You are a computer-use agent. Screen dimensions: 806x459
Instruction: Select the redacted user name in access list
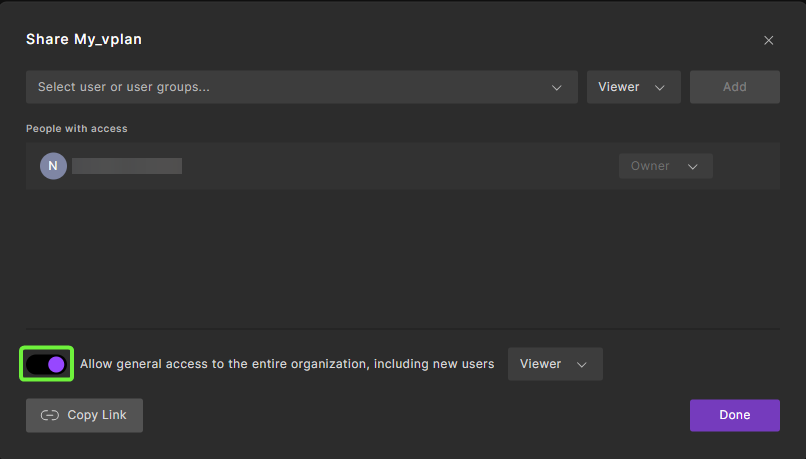point(127,166)
